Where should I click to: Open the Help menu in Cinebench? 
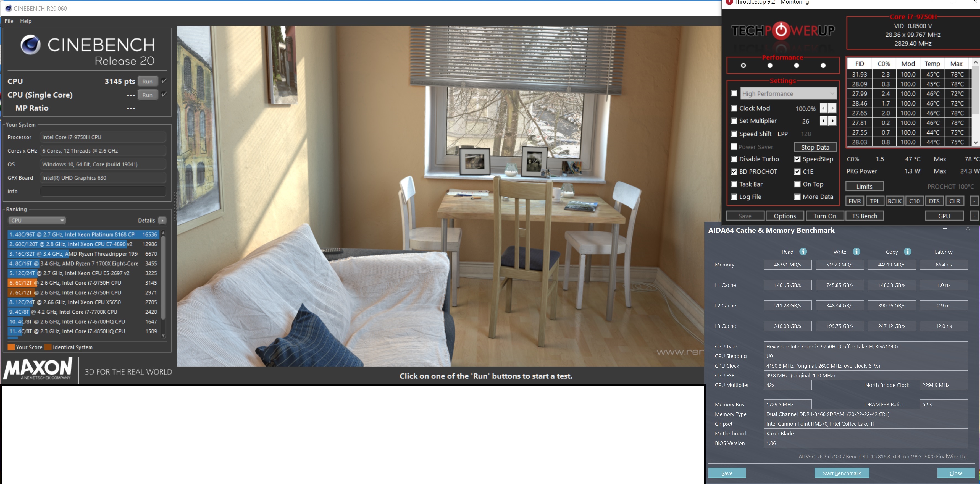(x=26, y=21)
